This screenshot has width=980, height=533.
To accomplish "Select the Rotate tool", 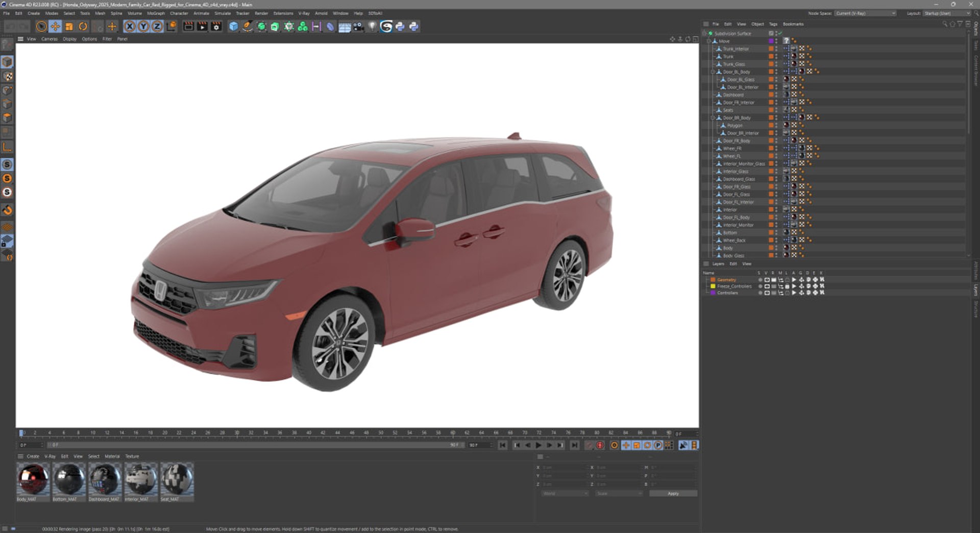I will coord(83,27).
